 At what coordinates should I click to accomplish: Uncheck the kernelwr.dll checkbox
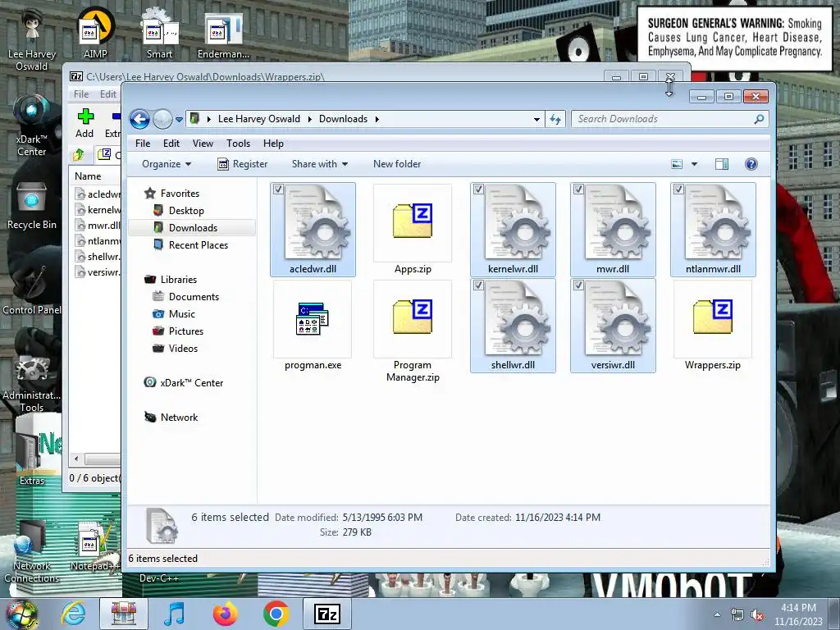[478, 189]
